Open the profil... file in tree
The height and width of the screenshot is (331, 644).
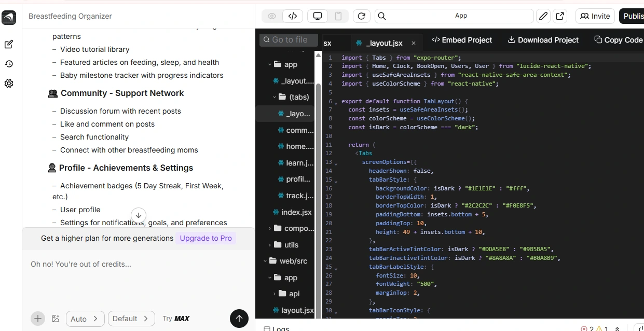pyautogui.click(x=295, y=179)
